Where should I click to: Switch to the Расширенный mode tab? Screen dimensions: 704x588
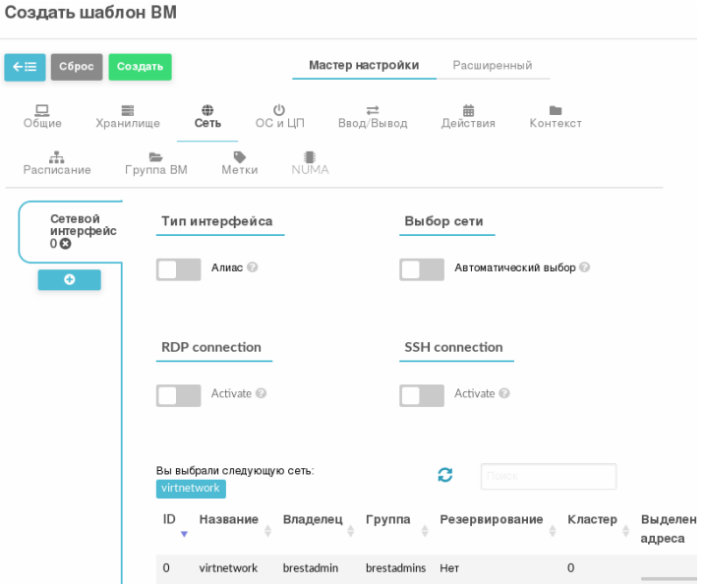click(492, 66)
